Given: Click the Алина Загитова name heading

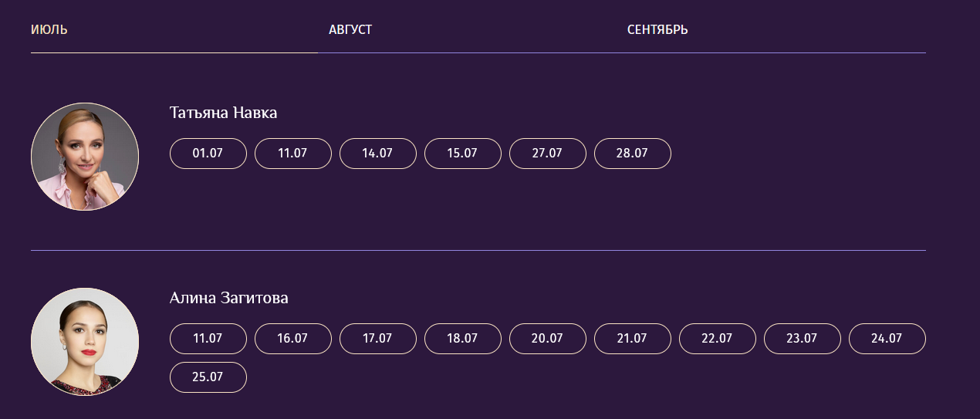Looking at the screenshot, I should (x=228, y=298).
